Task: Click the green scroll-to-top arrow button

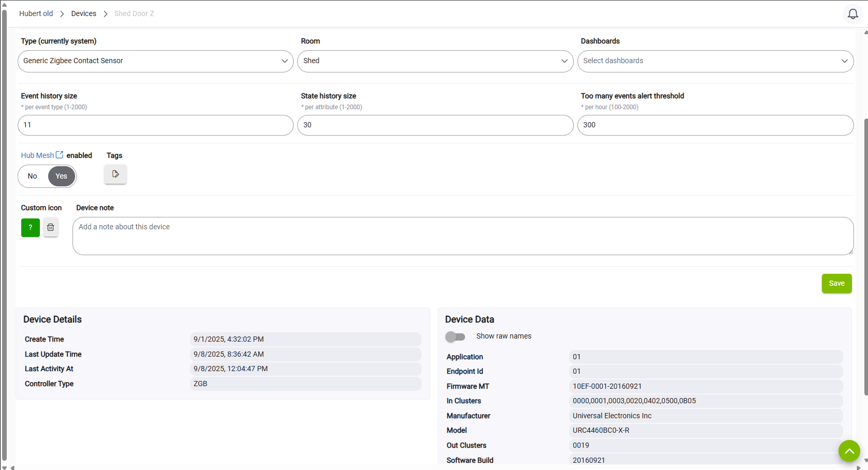Action: 849,451
